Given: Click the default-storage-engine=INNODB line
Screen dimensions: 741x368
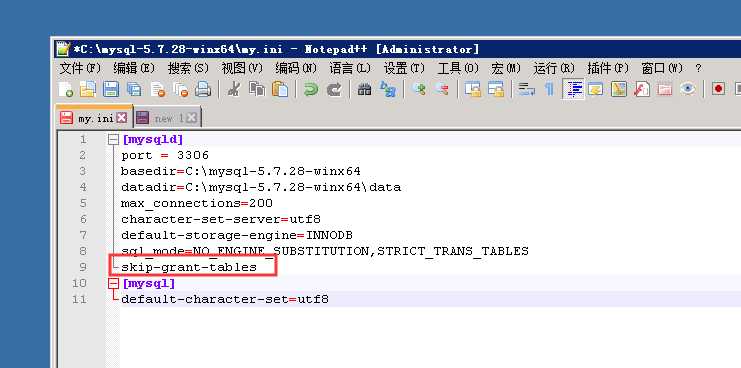Looking at the screenshot, I should click(237, 235).
